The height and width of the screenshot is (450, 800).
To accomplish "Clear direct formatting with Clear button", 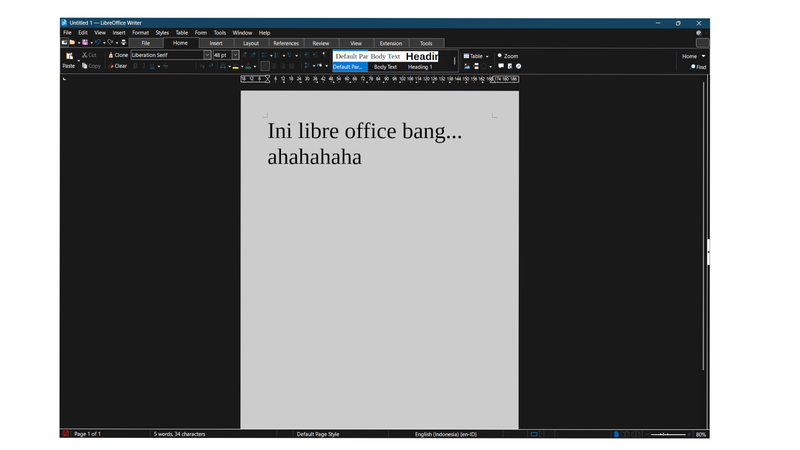I will [x=117, y=66].
